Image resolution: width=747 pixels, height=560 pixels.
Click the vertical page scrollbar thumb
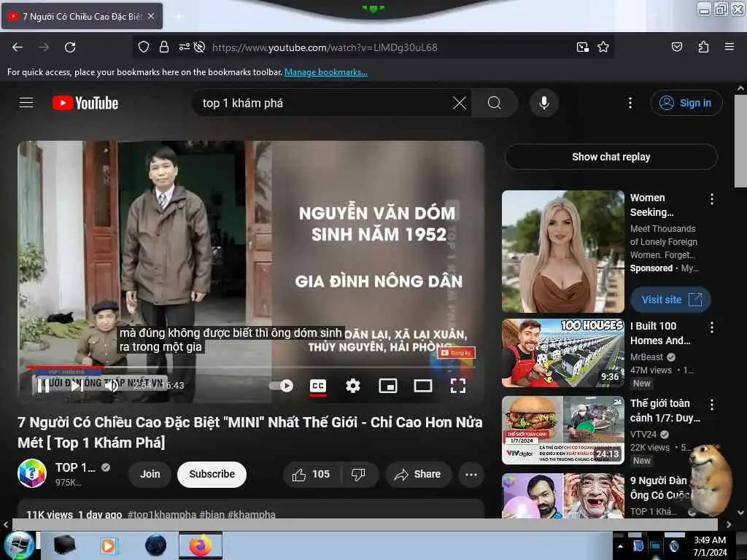click(x=740, y=141)
